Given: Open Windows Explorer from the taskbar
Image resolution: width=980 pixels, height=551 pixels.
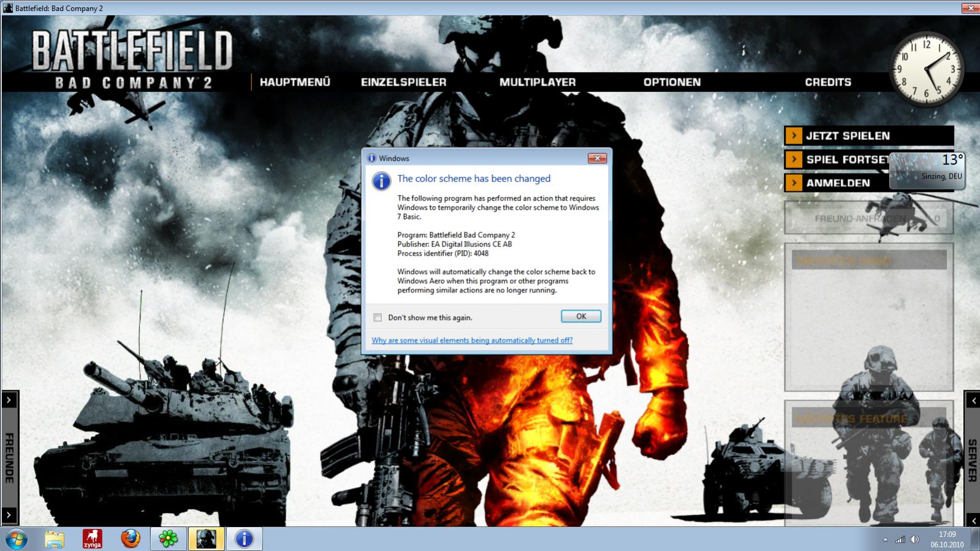Looking at the screenshot, I should pos(55,539).
